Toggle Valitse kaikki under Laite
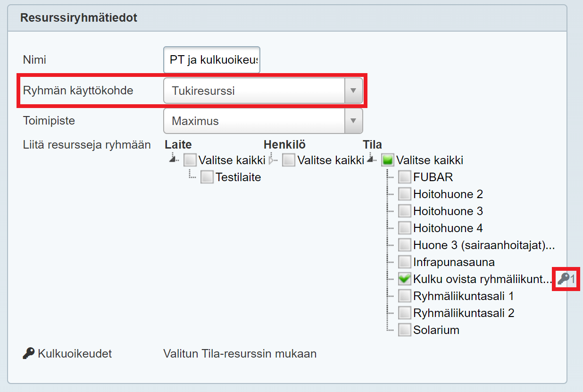This screenshot has height=392, width=583. (x=190, y=160)
